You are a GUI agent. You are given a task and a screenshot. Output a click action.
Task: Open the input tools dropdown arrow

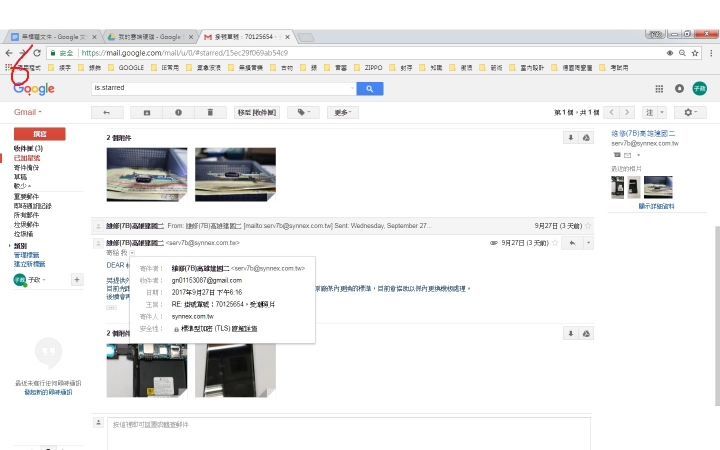pyautogui.click(x=662, y=112)
